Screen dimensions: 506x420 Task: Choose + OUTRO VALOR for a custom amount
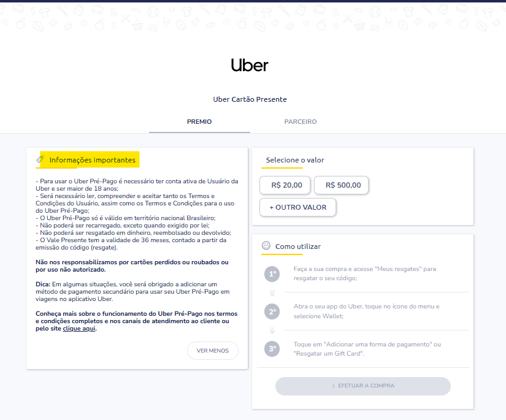point(297,207)
